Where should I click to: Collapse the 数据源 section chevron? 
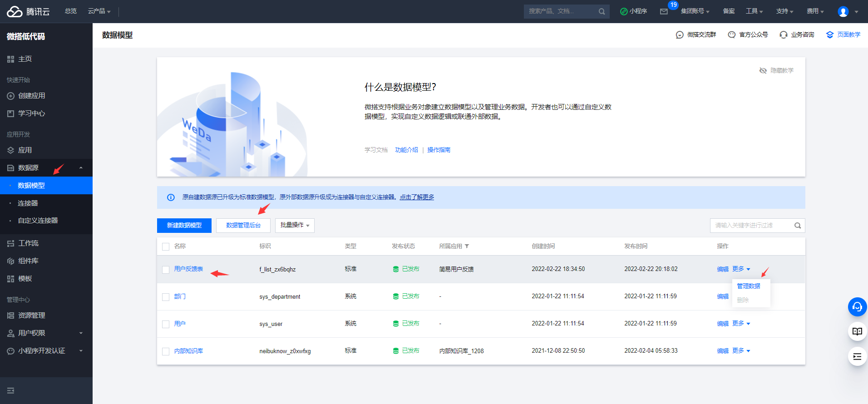81,168
